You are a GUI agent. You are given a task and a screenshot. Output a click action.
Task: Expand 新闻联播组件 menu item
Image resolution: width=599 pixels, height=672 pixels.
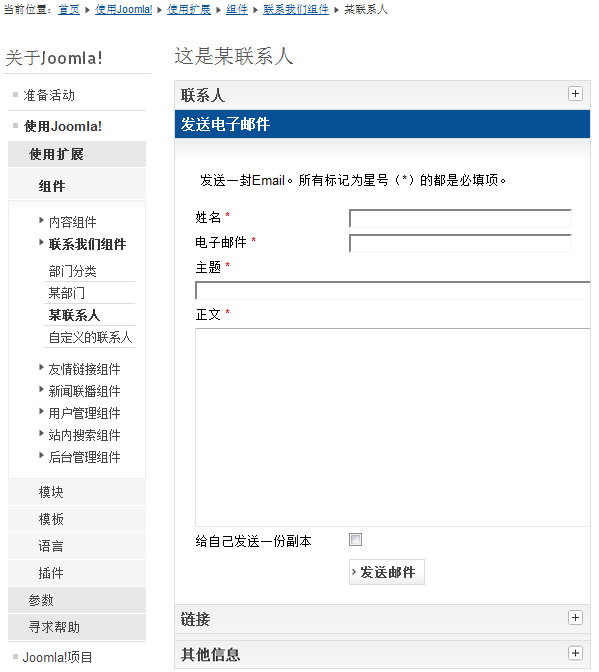(84, 390)
